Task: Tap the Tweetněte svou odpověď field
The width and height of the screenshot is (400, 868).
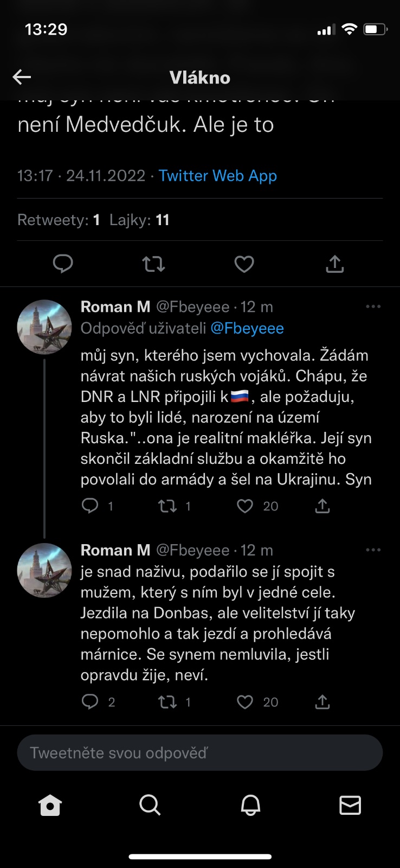Action: pyautogui.click(x=200, y=752)
